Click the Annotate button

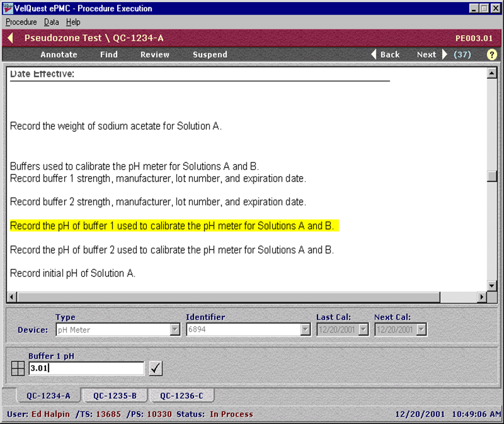tap(59, 54)
